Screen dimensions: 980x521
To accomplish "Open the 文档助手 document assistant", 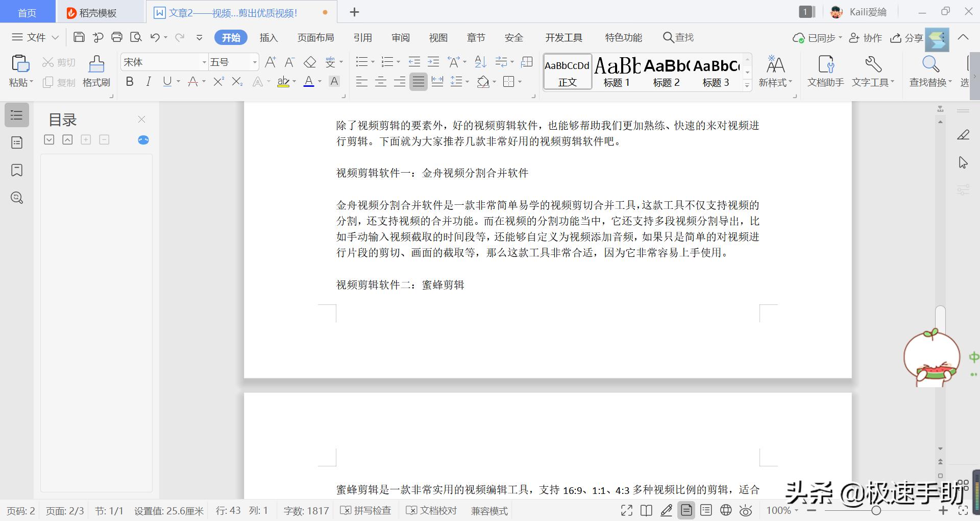I will [825, 72].
